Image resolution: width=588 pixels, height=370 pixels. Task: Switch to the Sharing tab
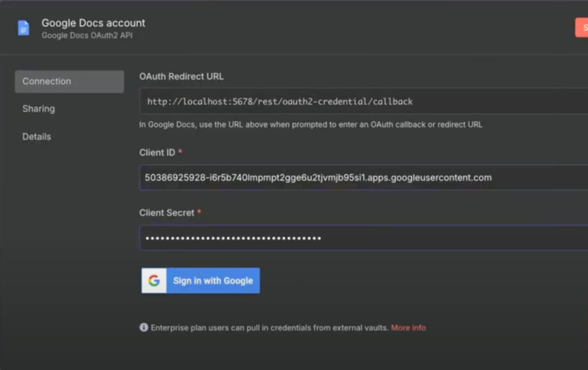(39, 109)
